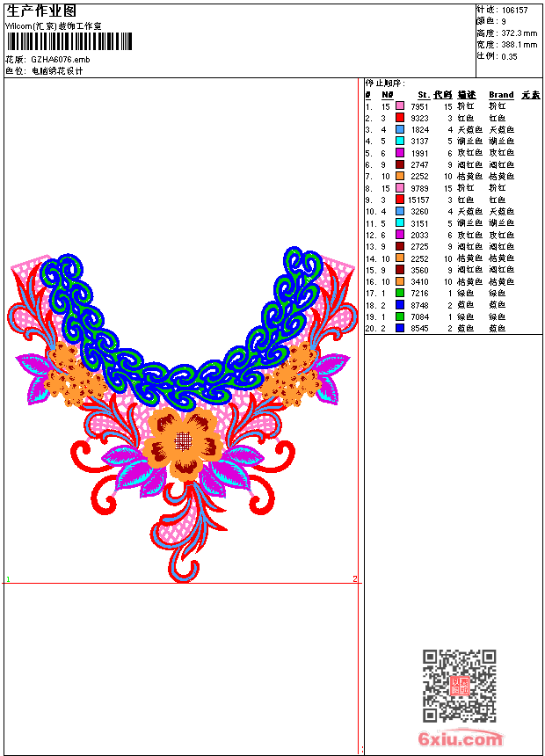Select the red swatch beside 15157

[400, 200]
